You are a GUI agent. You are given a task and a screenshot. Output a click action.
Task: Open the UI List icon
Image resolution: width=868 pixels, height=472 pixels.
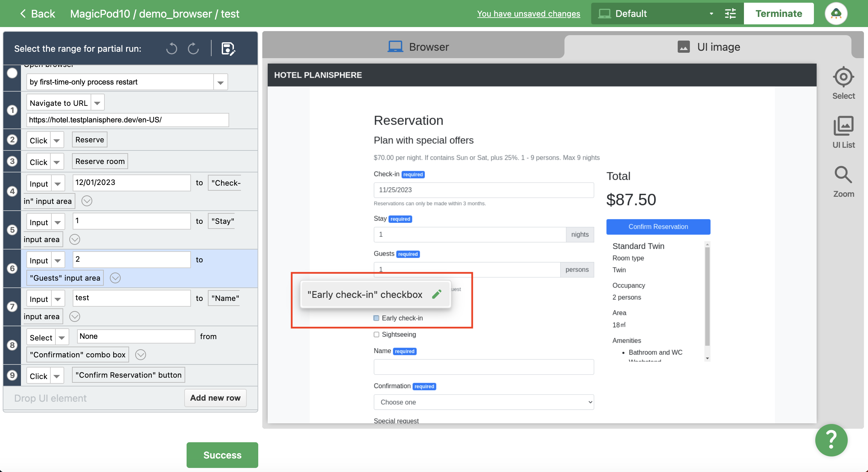(843, 133)
